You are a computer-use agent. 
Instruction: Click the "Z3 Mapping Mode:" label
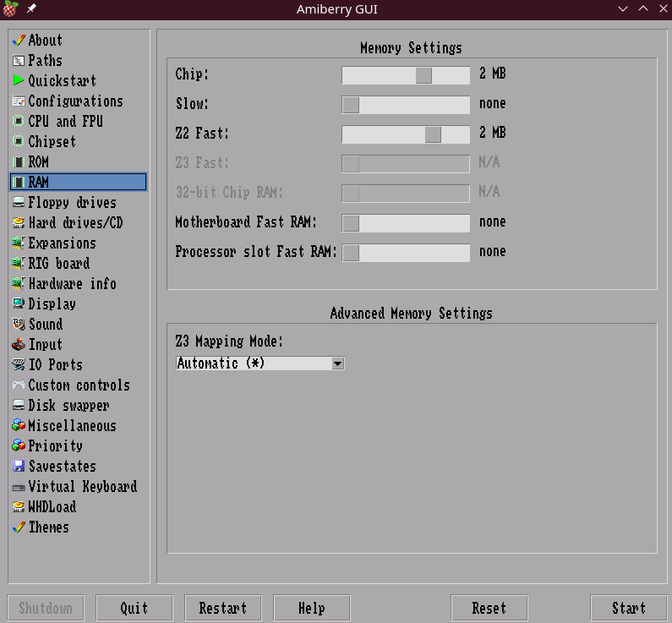(229, 341)
